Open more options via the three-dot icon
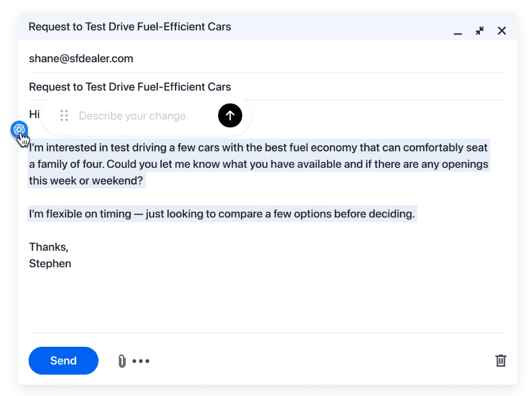 [141, 361]
